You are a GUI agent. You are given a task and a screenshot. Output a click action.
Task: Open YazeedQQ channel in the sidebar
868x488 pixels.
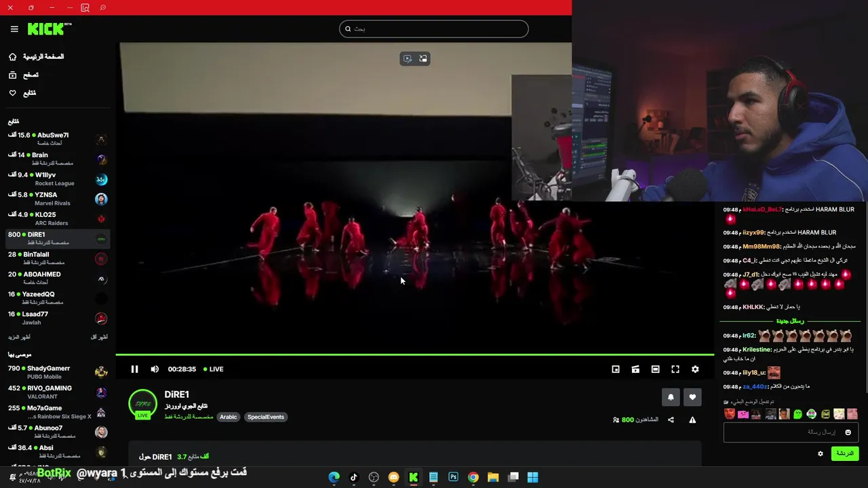point(58,298)
